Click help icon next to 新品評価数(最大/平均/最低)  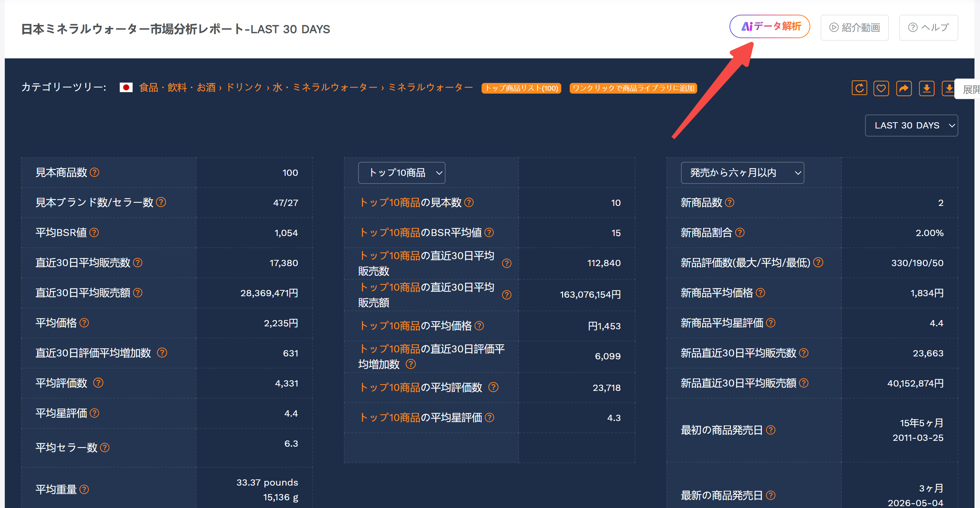point(818,262)
